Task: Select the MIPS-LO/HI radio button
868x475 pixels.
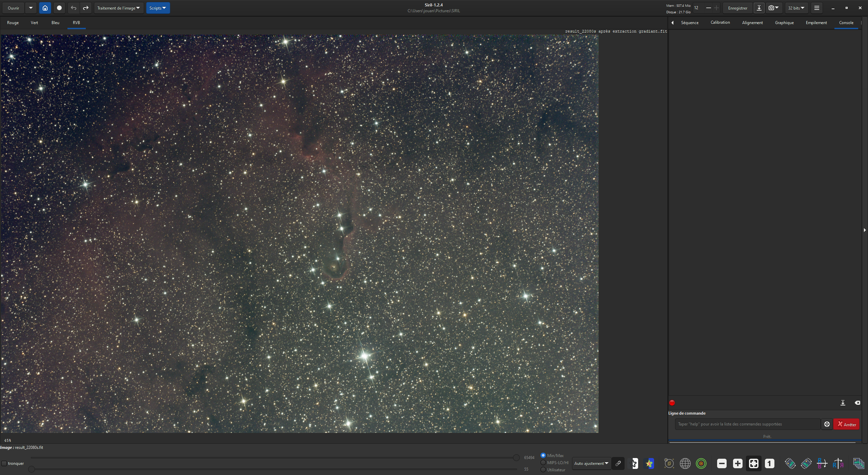Action: click(x=543, y=462)
